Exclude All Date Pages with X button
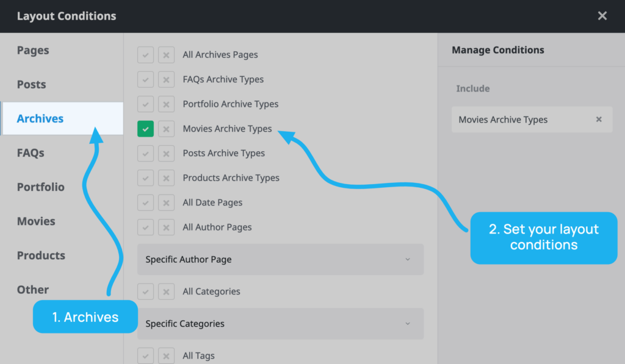The width and height of the screenshot is (625, 364). [x=166, y=202]
